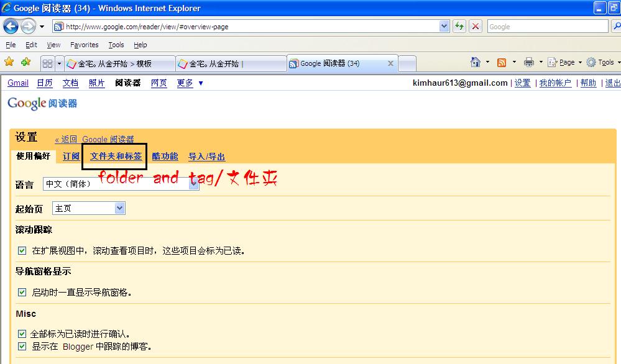Click the Quick Tabs grid icon

(47, 62)
